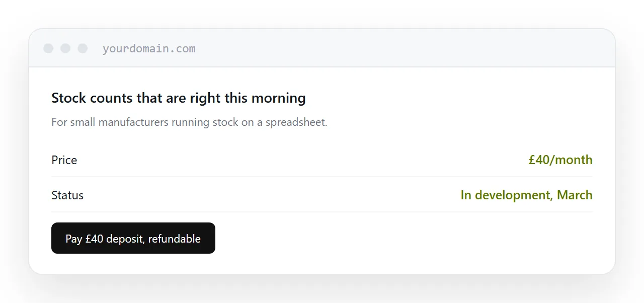
Task: Click the green 'In development, March' status
Action: click(x=526, y=195)
